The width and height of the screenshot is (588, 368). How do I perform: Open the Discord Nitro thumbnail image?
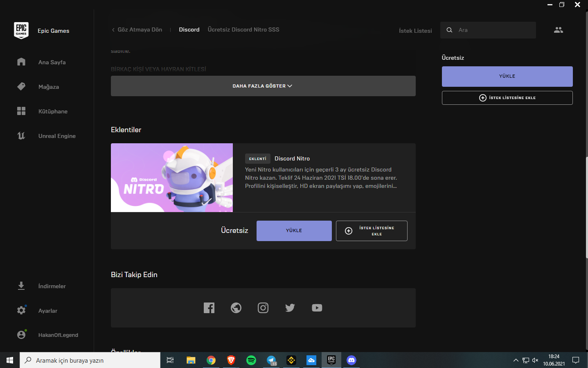[x=172, y=178]
